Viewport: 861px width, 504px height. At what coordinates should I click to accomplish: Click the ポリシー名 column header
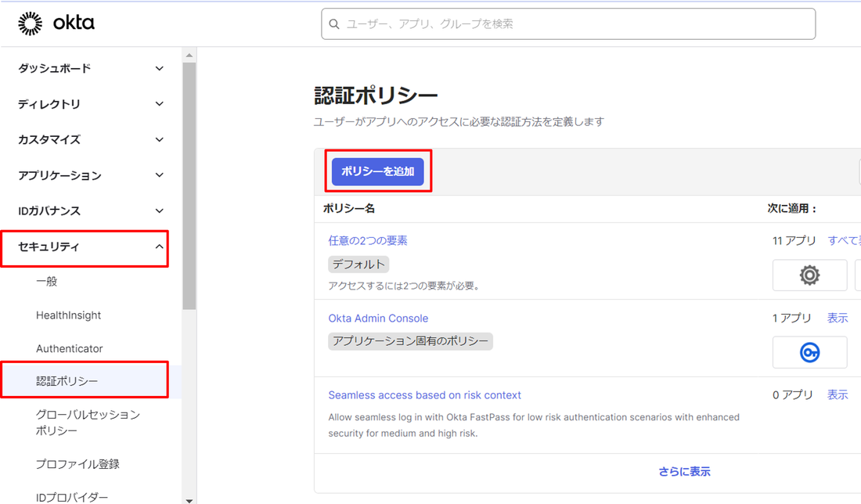pyautogui.click(x=349, y=209)
